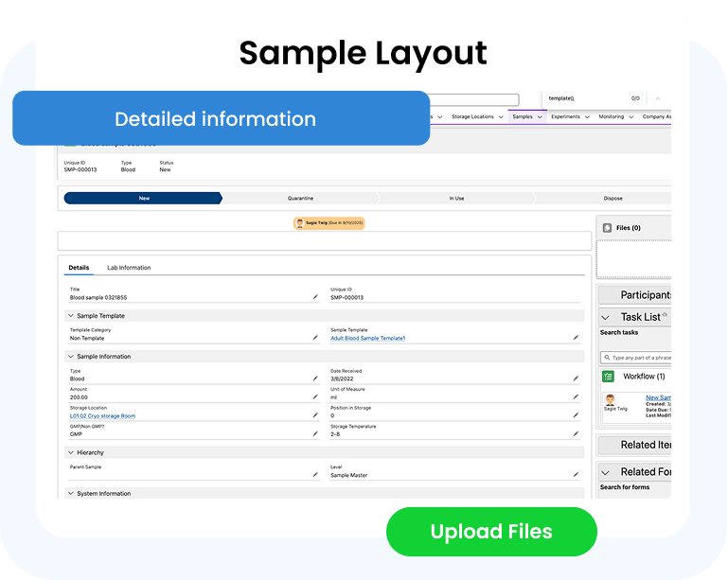
Task: Open the Samples tab dropdown arrow
Action: [540, 117]
